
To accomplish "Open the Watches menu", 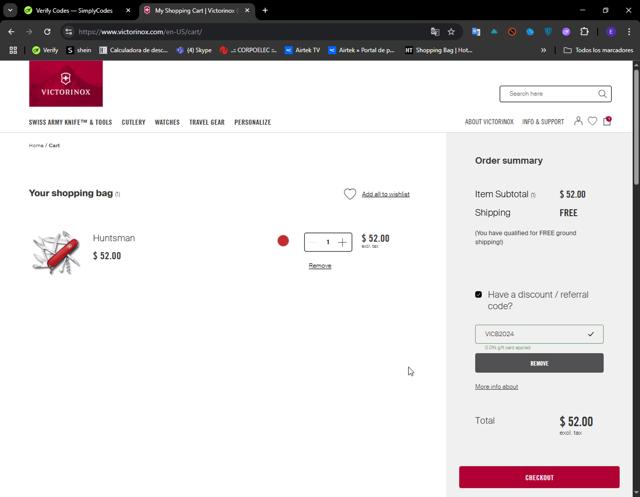I will click(167, 122).
